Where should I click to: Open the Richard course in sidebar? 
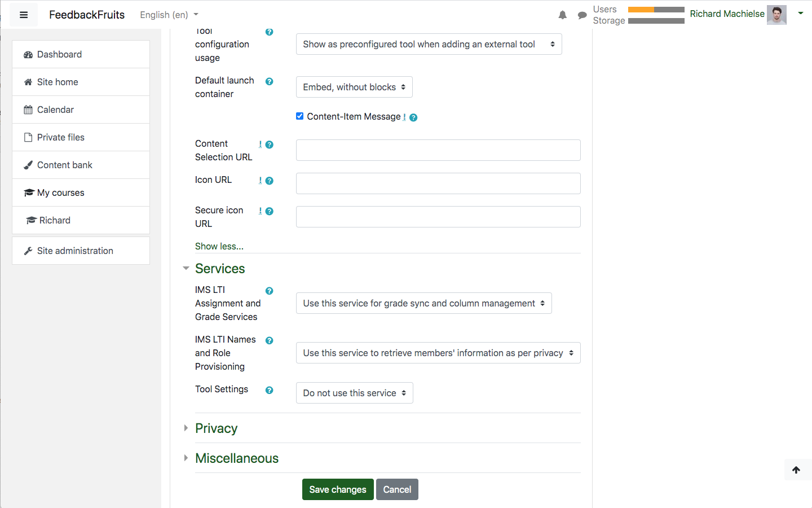coord(81,220)
